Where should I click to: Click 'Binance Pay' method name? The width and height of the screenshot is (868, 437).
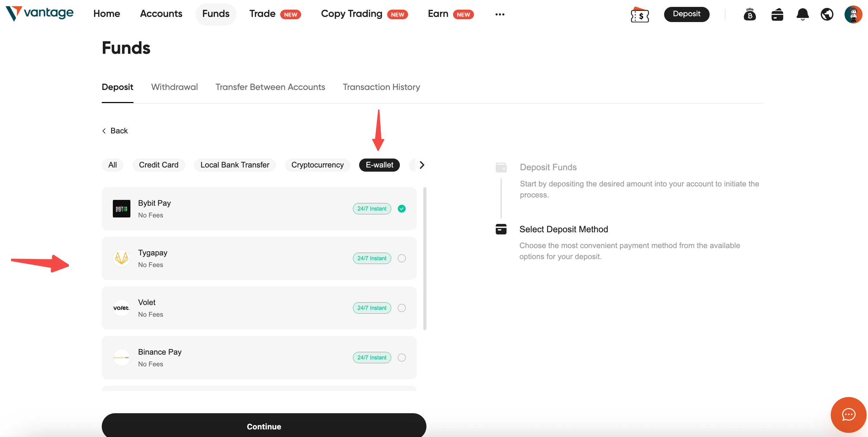point(160,352)
